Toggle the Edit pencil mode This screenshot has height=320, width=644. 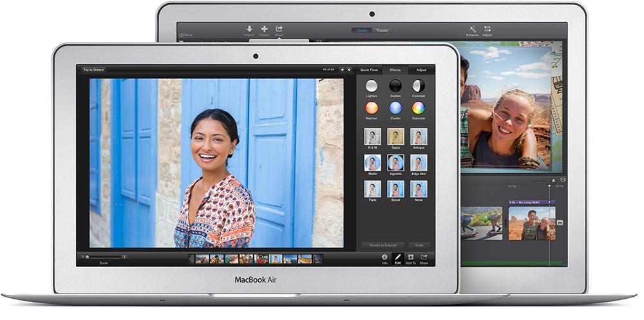(397, 258)
